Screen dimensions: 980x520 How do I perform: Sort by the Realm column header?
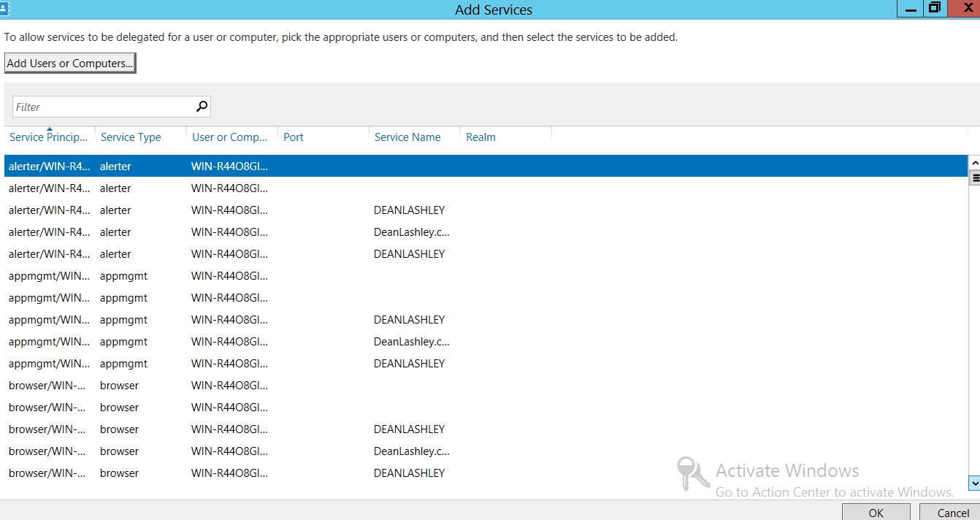pos(481,137)
